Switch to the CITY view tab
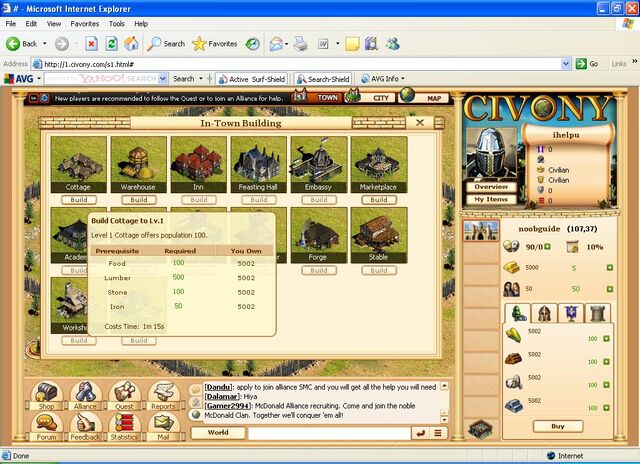 371,97
